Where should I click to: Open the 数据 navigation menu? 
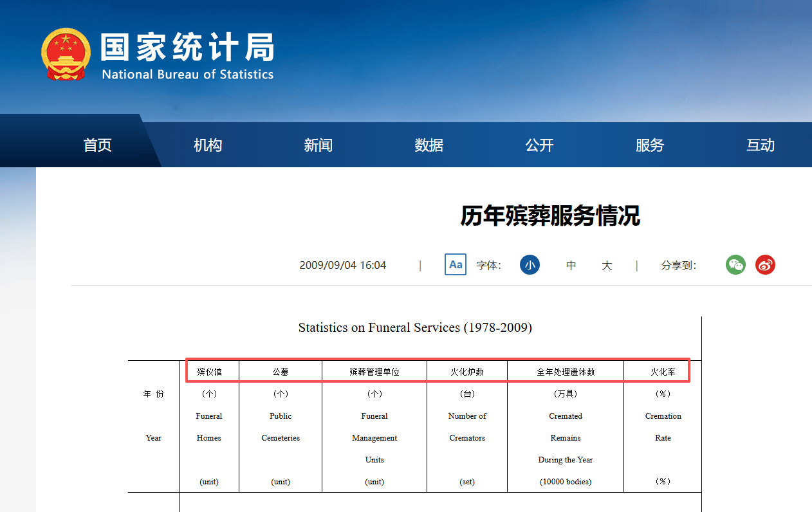(429, 145)
